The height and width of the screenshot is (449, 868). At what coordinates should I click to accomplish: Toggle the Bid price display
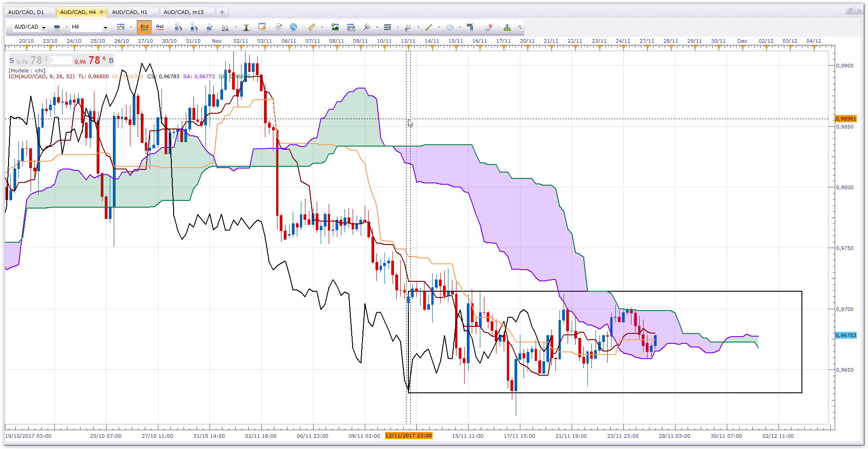(x=144, y=27)
